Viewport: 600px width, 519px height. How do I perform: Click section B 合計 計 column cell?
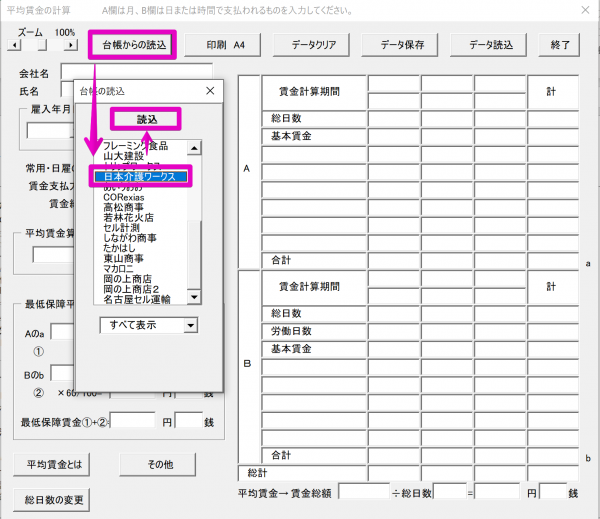pos(553,455)
